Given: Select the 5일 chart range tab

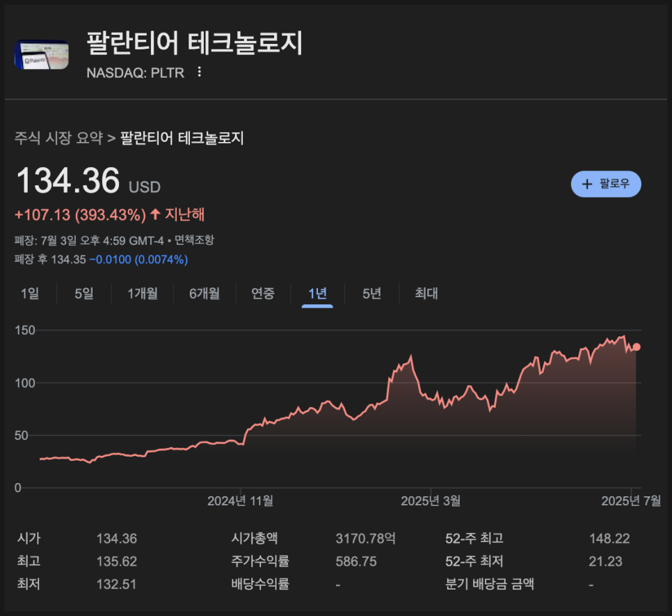Looking at the screenshot, I should click(84, 294).
